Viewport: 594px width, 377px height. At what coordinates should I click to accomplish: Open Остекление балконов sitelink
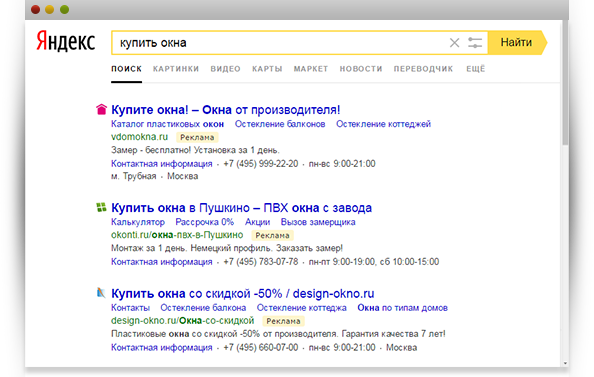(x=280, y=124)
